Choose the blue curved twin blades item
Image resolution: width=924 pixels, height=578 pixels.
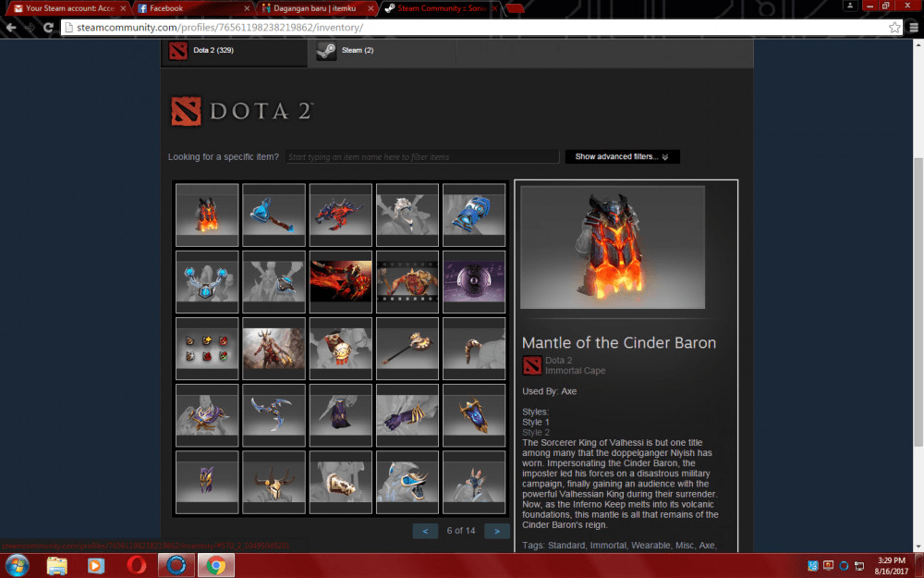tap(274, 415)
